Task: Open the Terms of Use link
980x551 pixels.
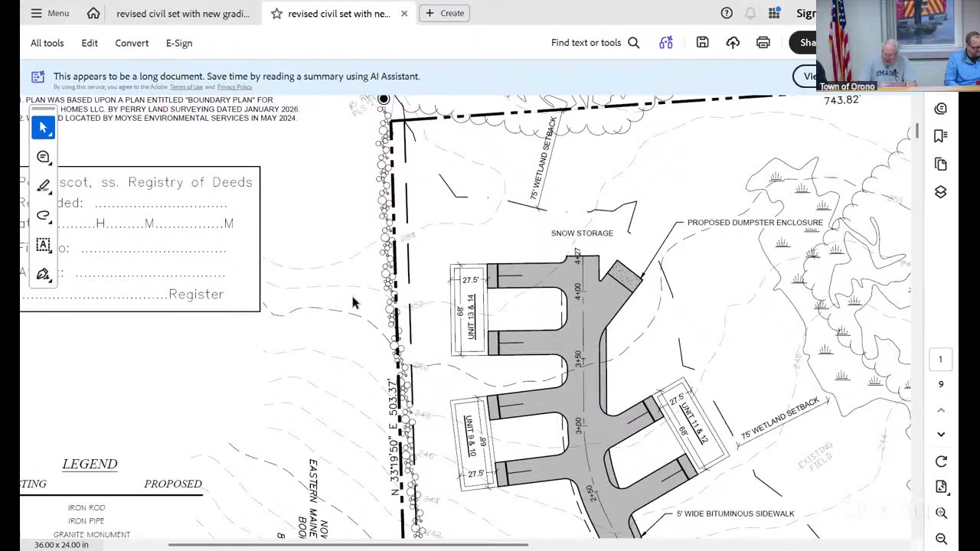Action: pos(186,87)
